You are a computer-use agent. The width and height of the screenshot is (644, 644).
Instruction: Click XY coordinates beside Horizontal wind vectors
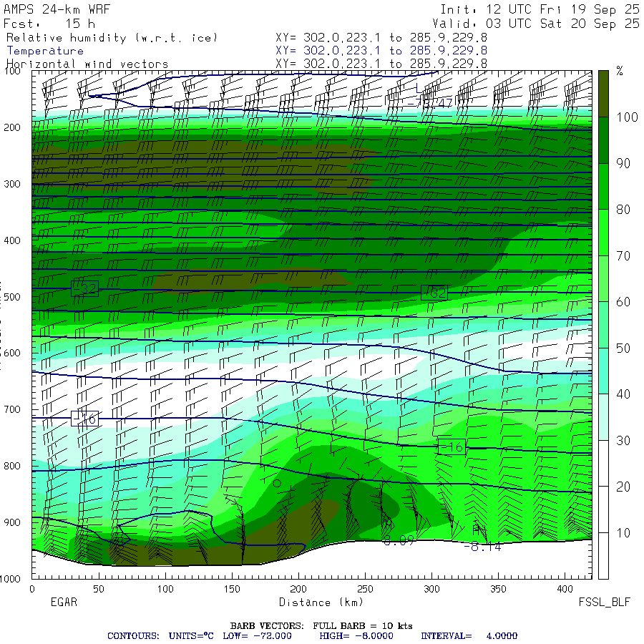pos(381,64)
